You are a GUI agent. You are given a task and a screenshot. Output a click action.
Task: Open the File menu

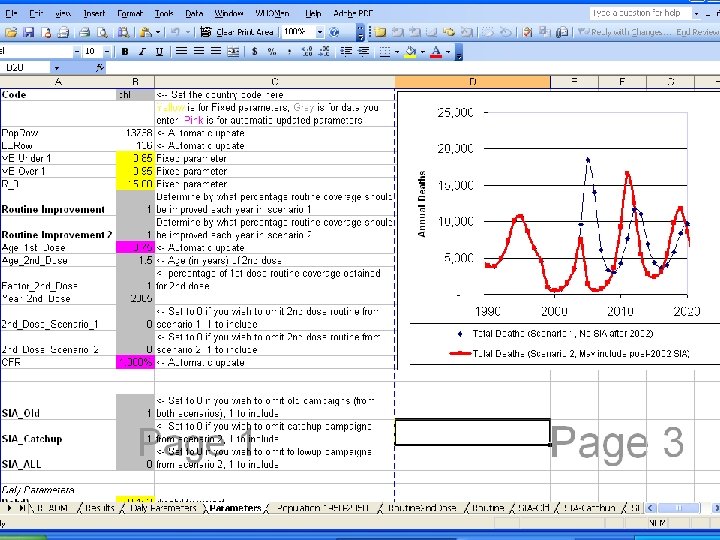pos(11,14)
